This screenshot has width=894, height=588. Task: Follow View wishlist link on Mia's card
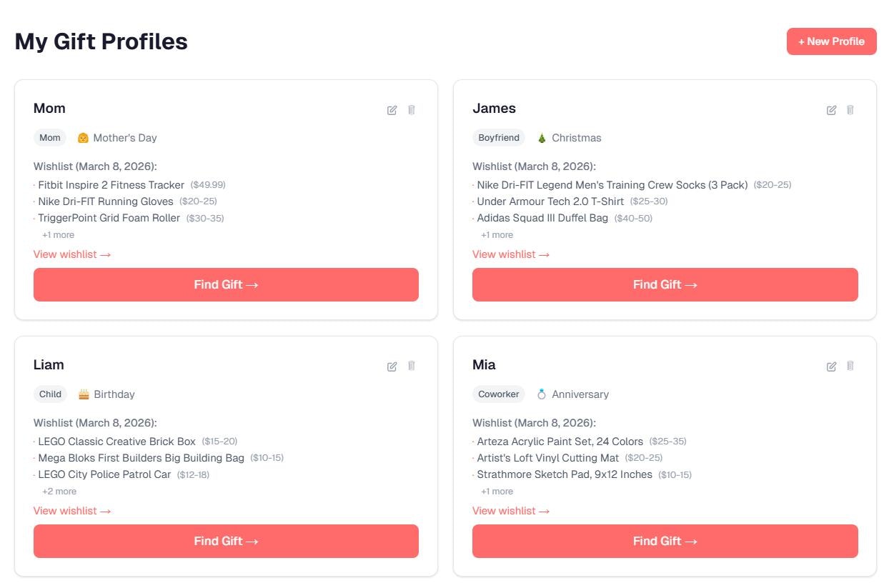[x=511, y=511]
